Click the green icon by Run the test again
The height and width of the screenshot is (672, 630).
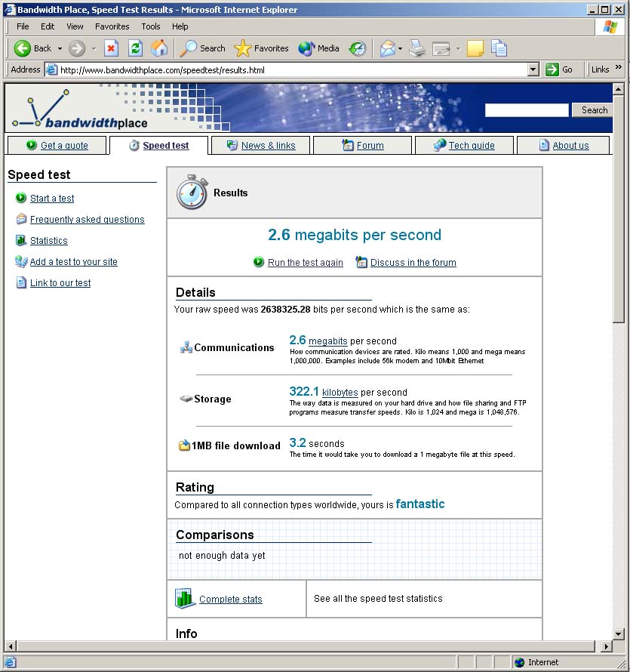point(258,261)
